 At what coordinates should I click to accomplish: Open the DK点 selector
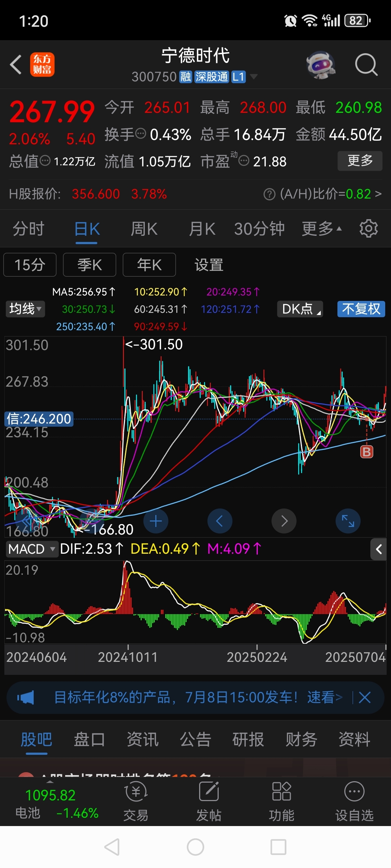(300, 309)
